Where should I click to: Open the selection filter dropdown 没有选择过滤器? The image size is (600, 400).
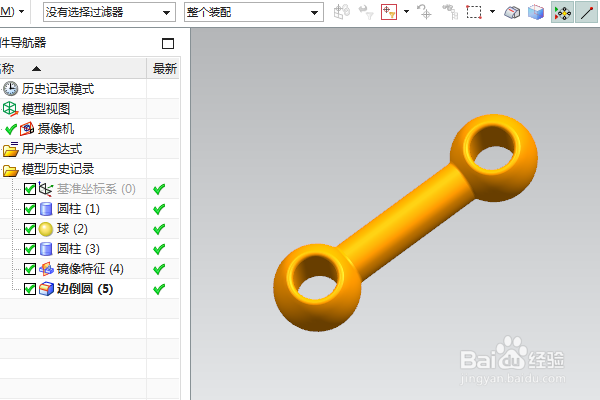[109, 12]
